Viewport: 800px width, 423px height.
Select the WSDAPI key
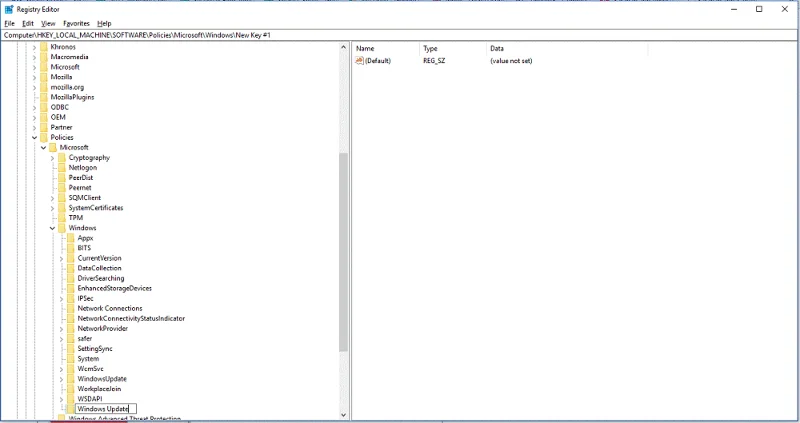pyautogui.click(x=90, y=399)
